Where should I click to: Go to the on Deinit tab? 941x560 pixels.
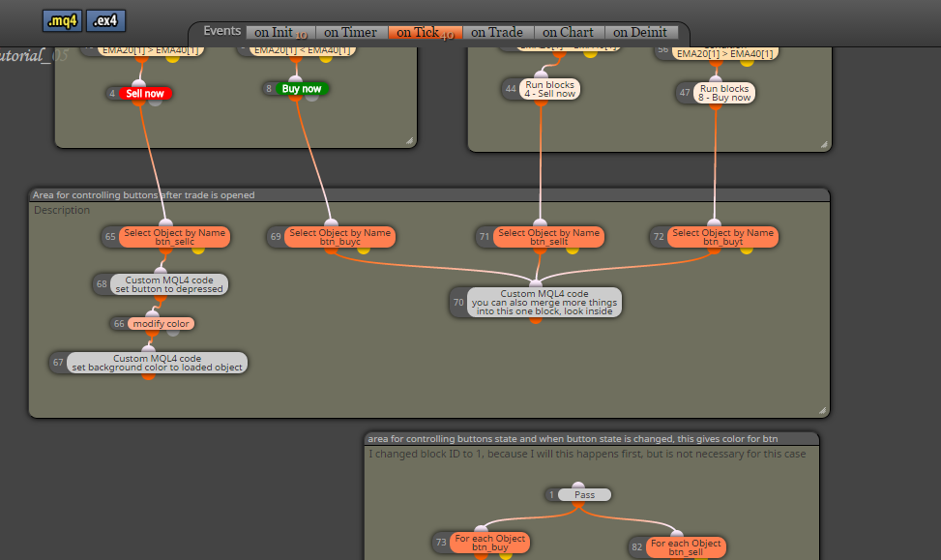click(640, 33)
